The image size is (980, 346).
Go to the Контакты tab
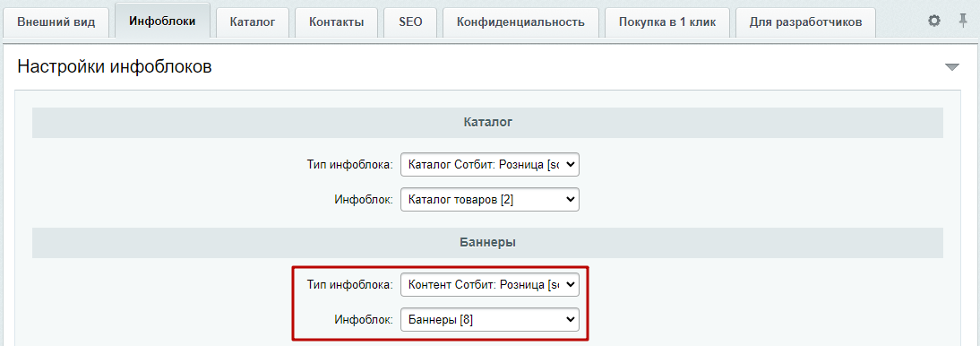pos(336,22)
